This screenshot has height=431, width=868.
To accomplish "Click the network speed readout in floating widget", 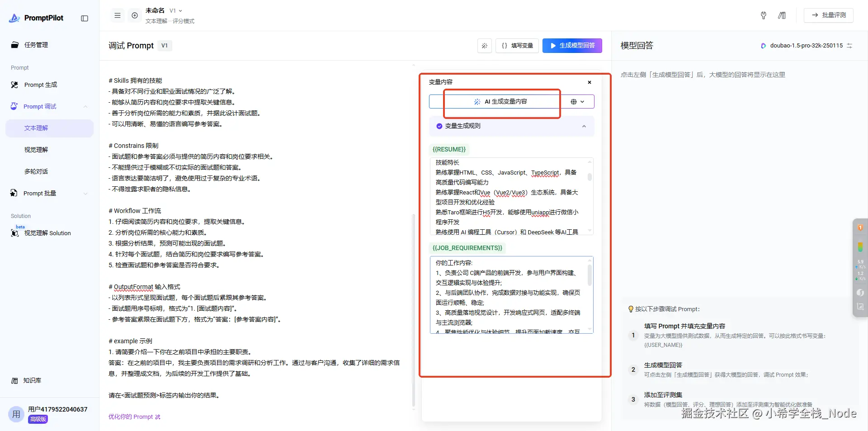I will tap(860, 270).
